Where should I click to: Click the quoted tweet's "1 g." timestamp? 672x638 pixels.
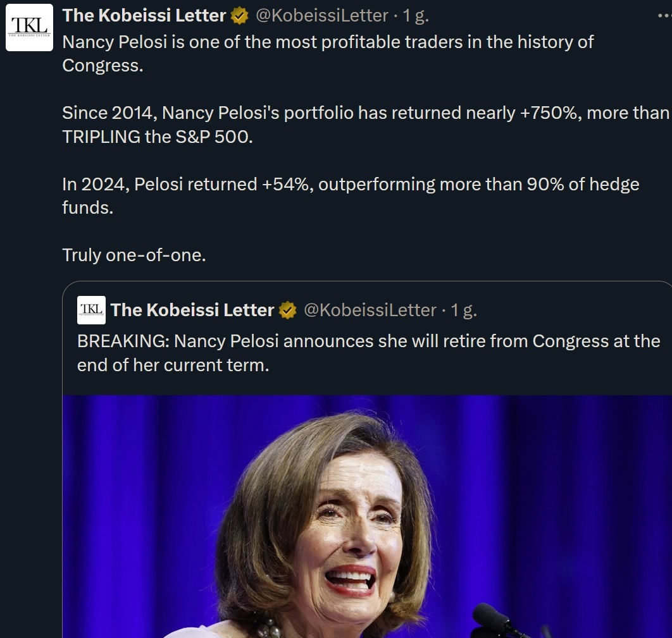[464, 310]
